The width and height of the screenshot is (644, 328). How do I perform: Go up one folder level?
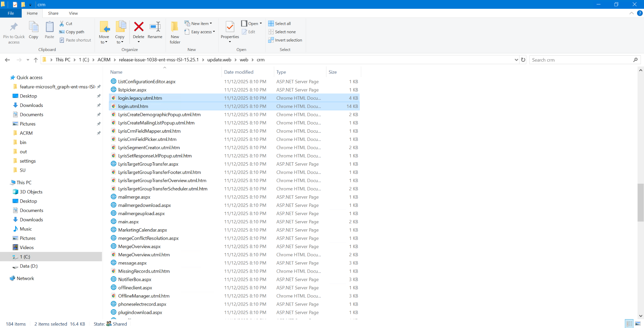pos(36,60)
